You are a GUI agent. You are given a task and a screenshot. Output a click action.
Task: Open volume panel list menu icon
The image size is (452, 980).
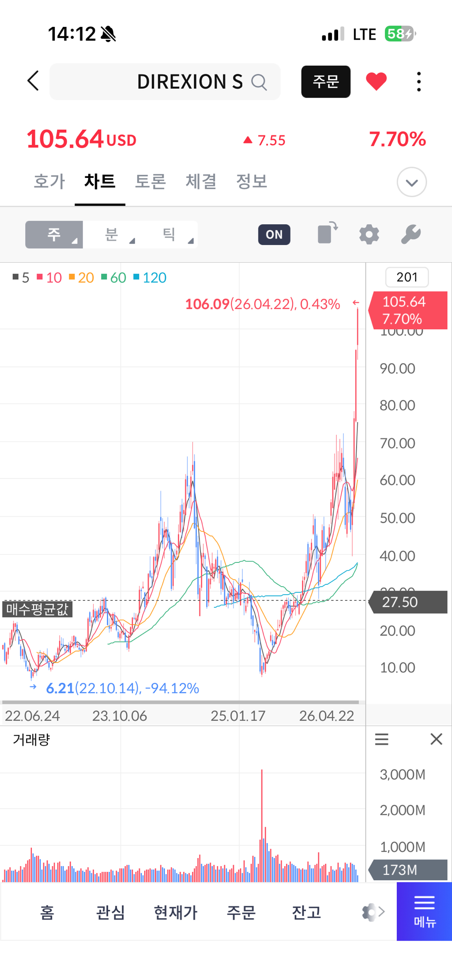[382, 739]
